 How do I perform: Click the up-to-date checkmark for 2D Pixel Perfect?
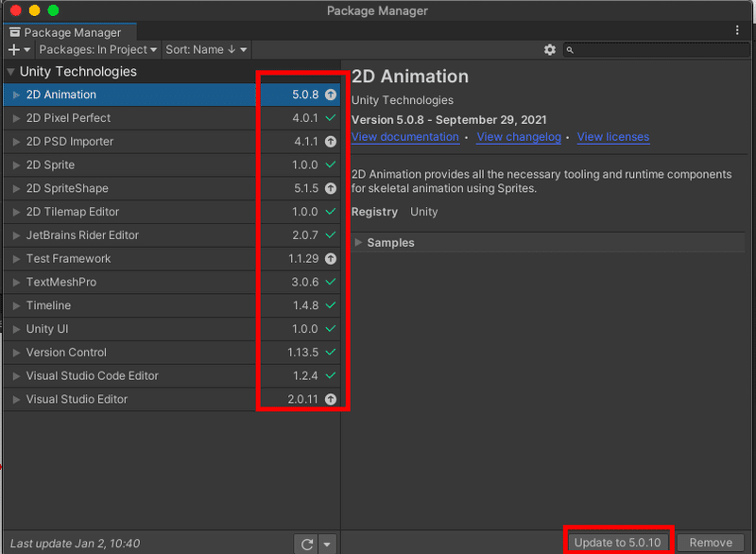(330, 117)
